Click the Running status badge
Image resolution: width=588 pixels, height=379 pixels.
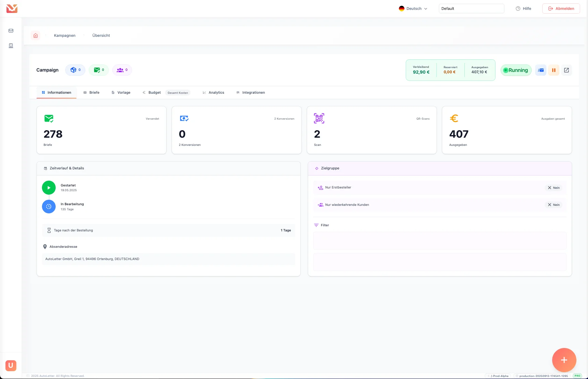tap(516, 70)
